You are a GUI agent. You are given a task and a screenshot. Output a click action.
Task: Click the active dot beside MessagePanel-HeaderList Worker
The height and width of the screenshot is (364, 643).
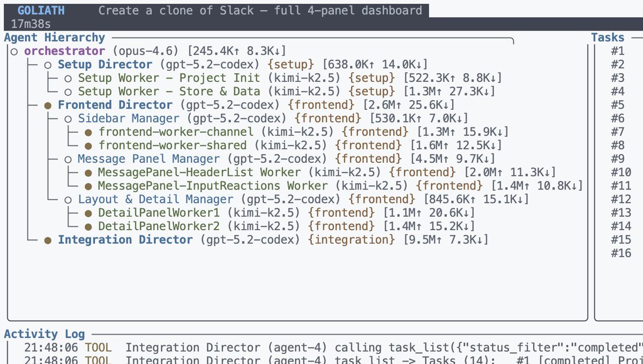click(88, 173)
